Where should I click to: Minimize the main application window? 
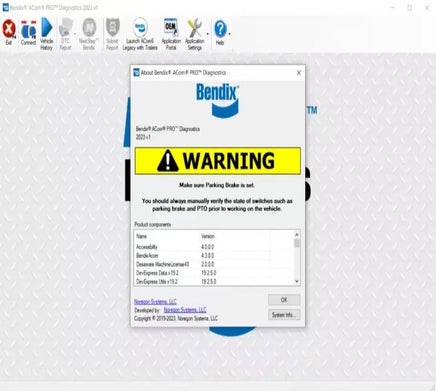[x=393, y=7]
